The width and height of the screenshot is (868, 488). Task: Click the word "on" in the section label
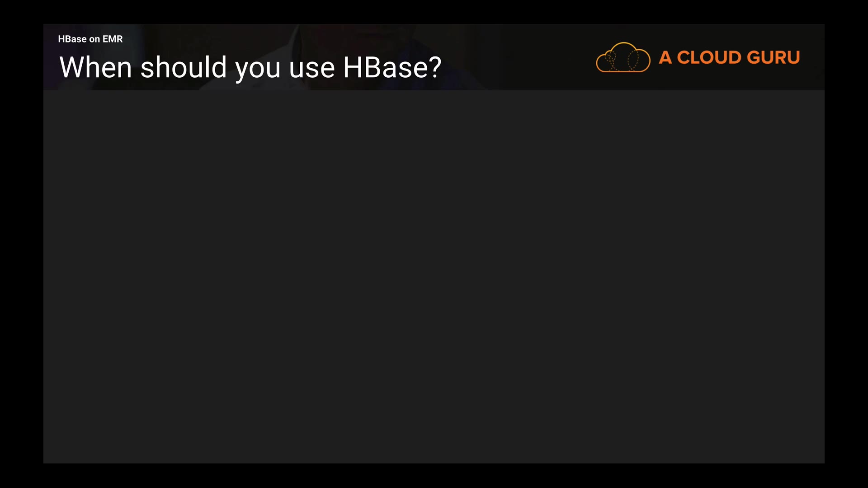pos(94,39)
